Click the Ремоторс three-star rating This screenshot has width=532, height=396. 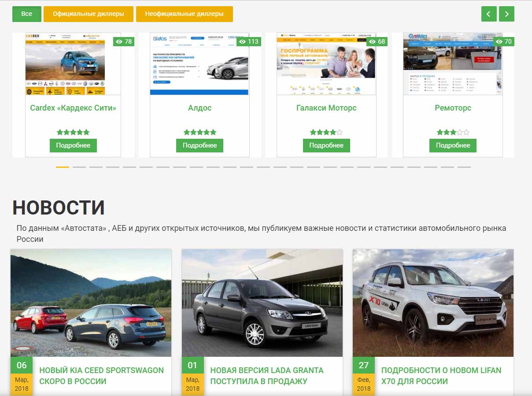pyautogui.click(x=453, y=132)
